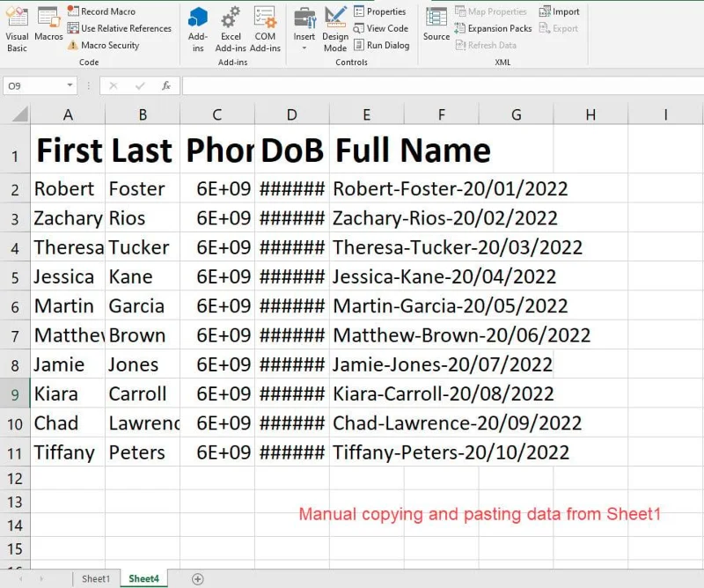Screen dimensions: 704x588
Task: Switch to the Sheet1 tab
Action: pos(96,578)
